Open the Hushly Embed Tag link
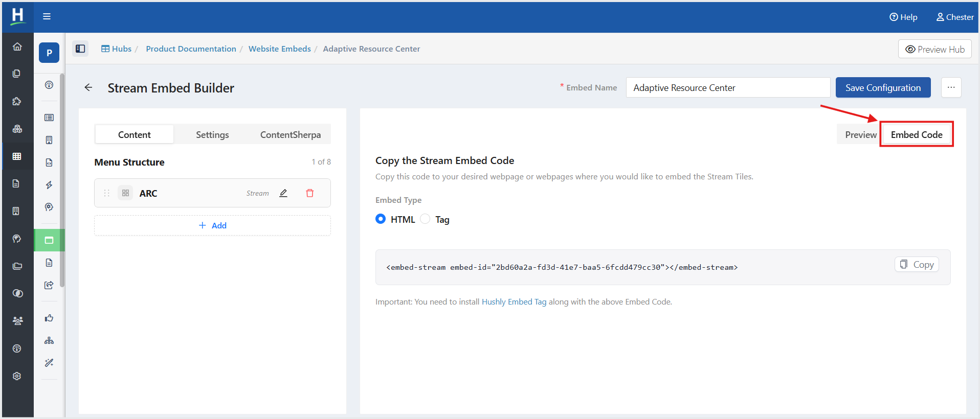 pyautogui.click(x=514, y=302)
